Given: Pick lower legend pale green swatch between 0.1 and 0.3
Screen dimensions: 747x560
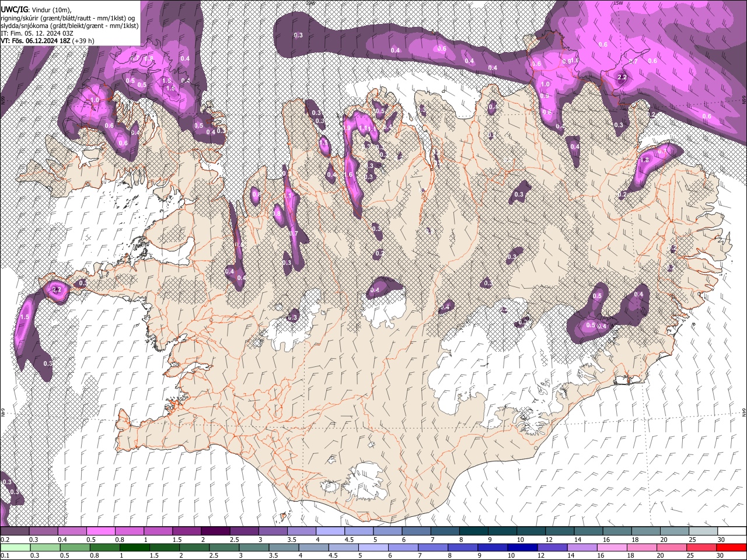Looking at the screenshot, I should coord(15,547).
